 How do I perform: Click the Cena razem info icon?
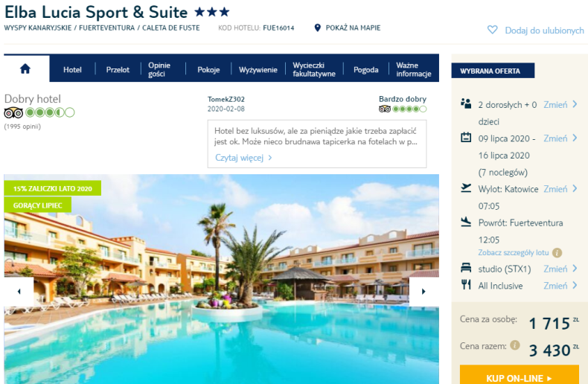(515, 345)
